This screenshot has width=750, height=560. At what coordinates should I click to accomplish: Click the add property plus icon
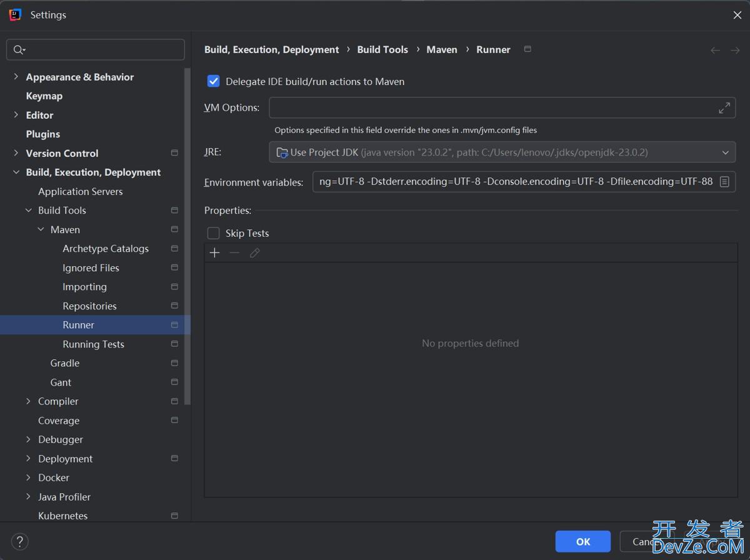pos(214,253)
